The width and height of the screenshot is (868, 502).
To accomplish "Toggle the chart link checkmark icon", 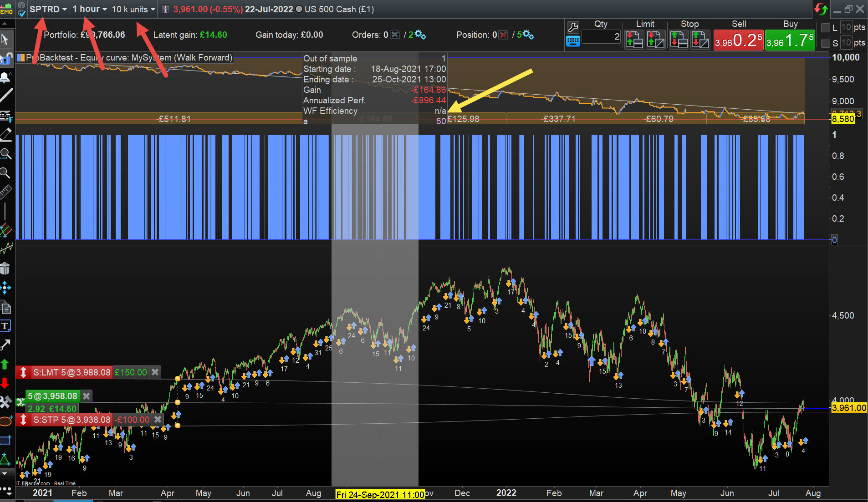I will click(21, 10).
